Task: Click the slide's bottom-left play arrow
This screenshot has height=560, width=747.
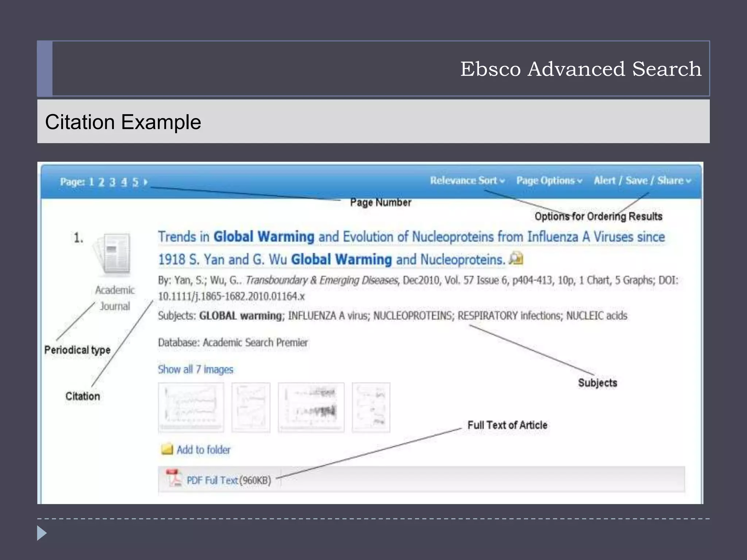Action: coord(42,533)
